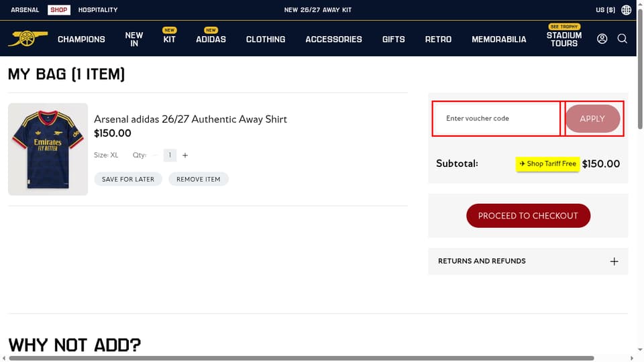Screen dimensions: 644x362
Task: Go to the Hospitality link
Action: click(98, 10)
